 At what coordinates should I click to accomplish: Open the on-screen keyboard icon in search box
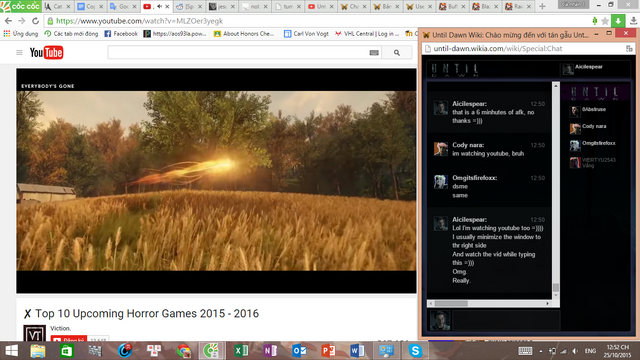374,53
